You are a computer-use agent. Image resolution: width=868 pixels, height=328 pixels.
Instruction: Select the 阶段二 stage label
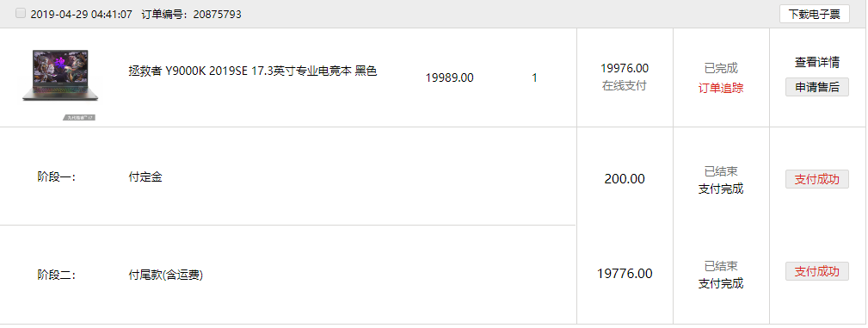pyautogui.click(x=57, y=275)
